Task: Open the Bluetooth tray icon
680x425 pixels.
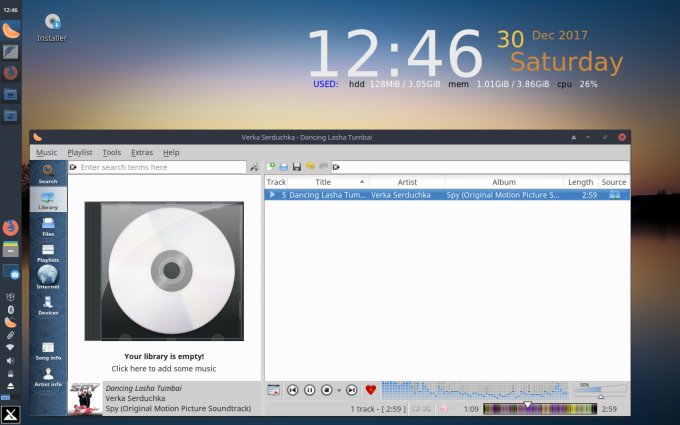Action: pos(10,310)
